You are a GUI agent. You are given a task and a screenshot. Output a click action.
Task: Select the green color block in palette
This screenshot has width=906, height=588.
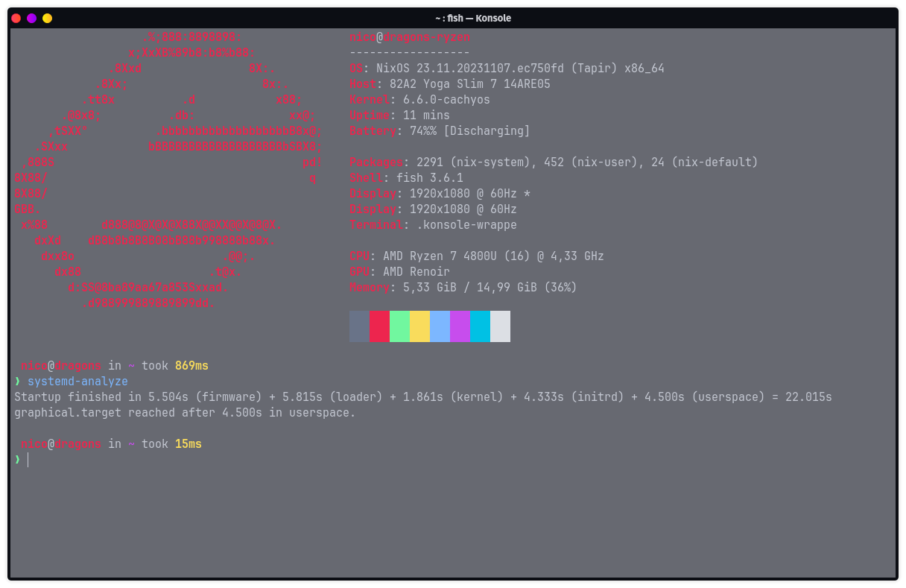(399, 326)
